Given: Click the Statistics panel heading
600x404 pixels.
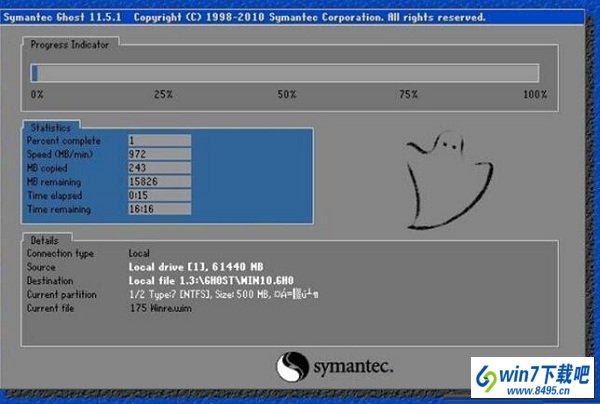Looking at the screenshot, I should point(51,128).
